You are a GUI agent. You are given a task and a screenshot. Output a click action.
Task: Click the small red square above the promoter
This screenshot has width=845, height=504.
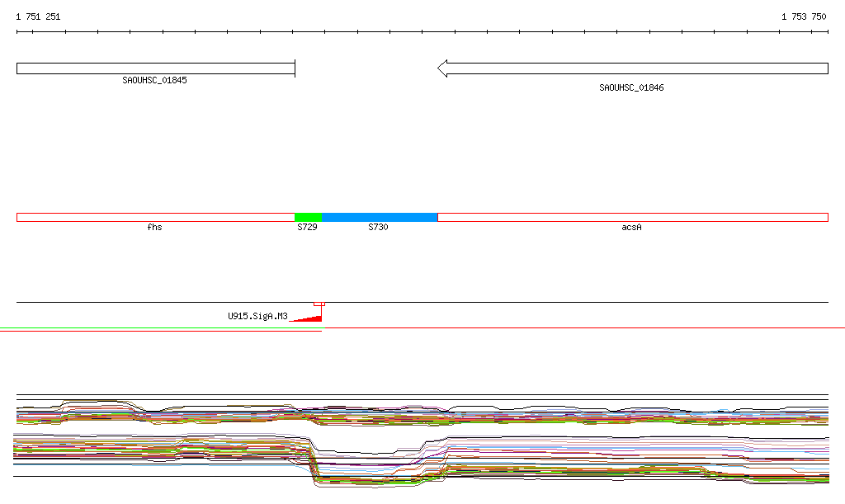(319, 304)
